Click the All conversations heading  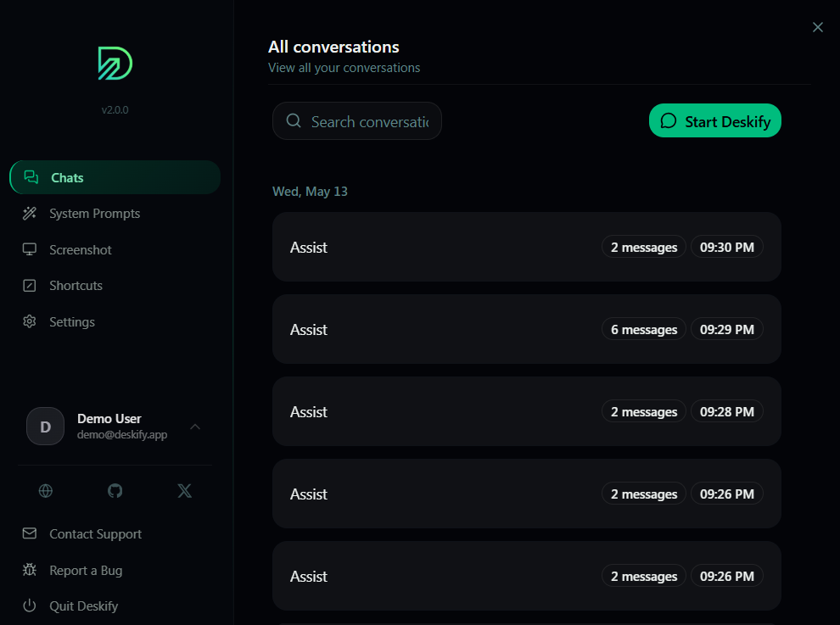pos(333,47)
